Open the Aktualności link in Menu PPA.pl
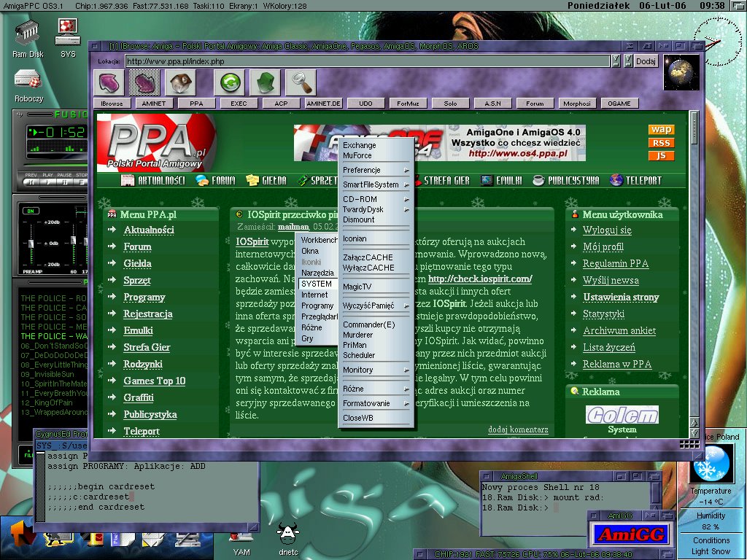This screenshot has width=747, height=560. click(149, 230)
